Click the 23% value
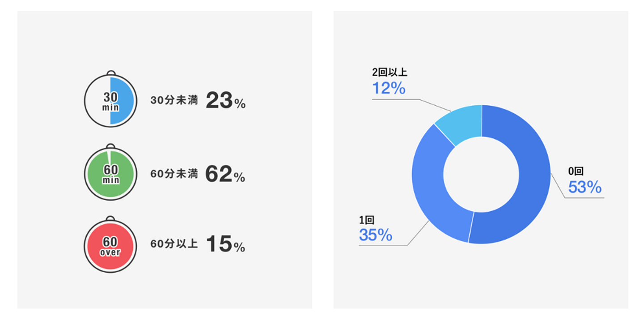This screenshot has width=644, height=321. [225, 101]
